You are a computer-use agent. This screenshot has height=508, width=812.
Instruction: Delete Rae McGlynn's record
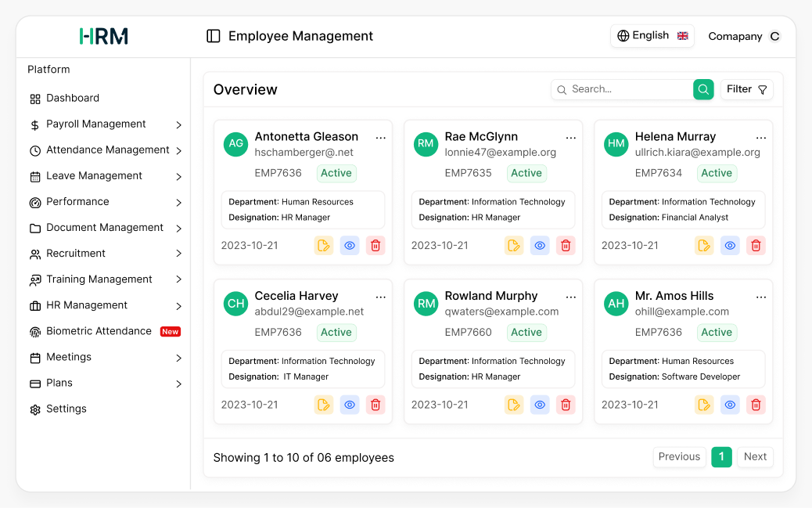pos(566,245)
